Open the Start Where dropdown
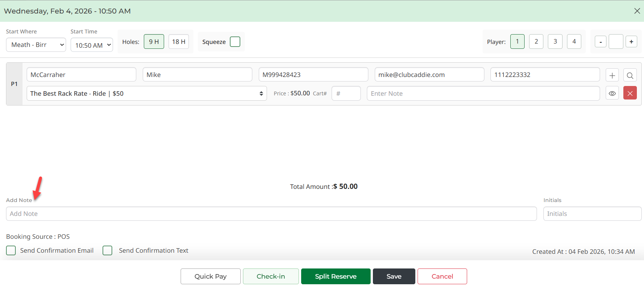Viewport: 644px width, 291px height. tap(36, 45)
